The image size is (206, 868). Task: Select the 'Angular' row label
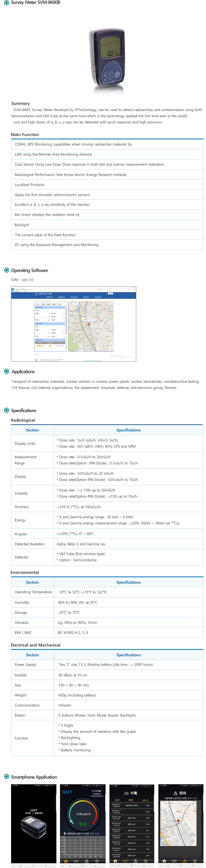tap(21, 534)
